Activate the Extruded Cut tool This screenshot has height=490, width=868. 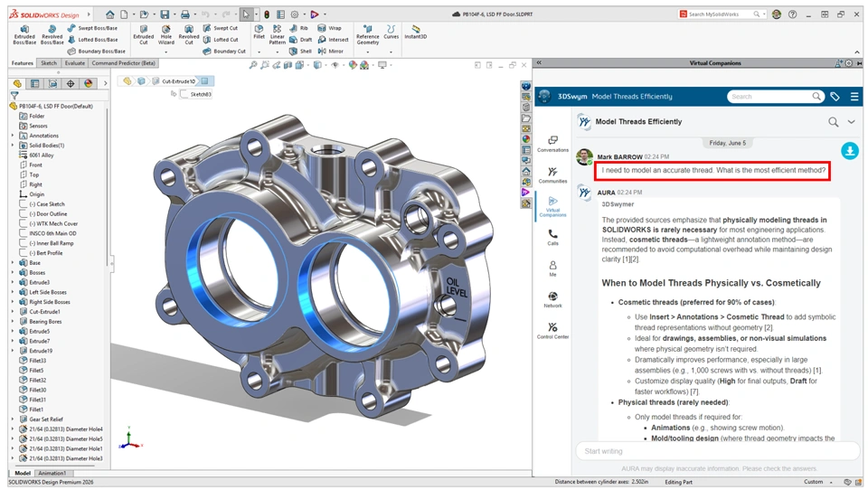(144, 34)
